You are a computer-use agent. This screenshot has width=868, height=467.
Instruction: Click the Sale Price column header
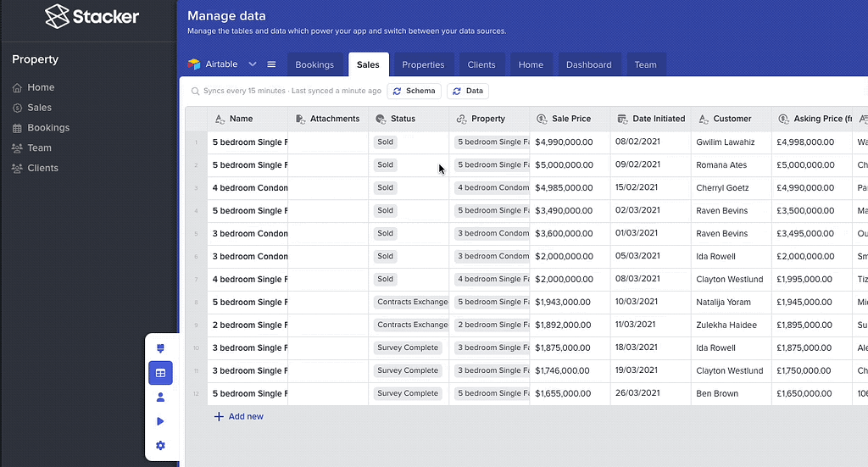pos(570,119)
